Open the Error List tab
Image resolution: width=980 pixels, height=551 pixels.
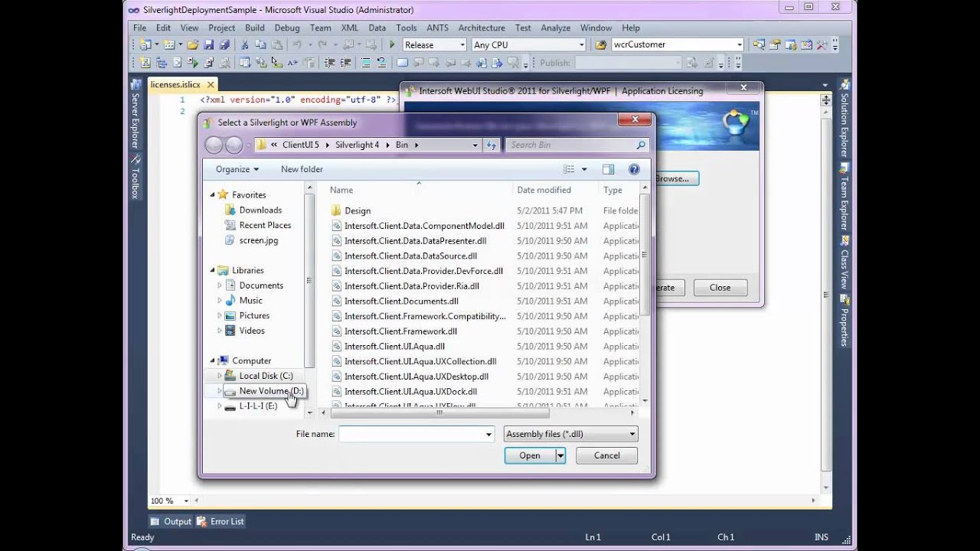coord(220,521)
